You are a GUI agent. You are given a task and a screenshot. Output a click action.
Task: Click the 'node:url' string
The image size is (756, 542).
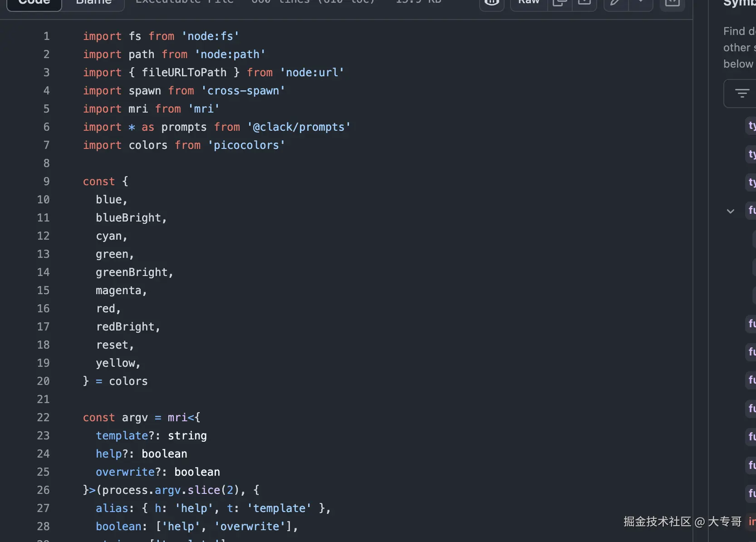pos(312,73)
